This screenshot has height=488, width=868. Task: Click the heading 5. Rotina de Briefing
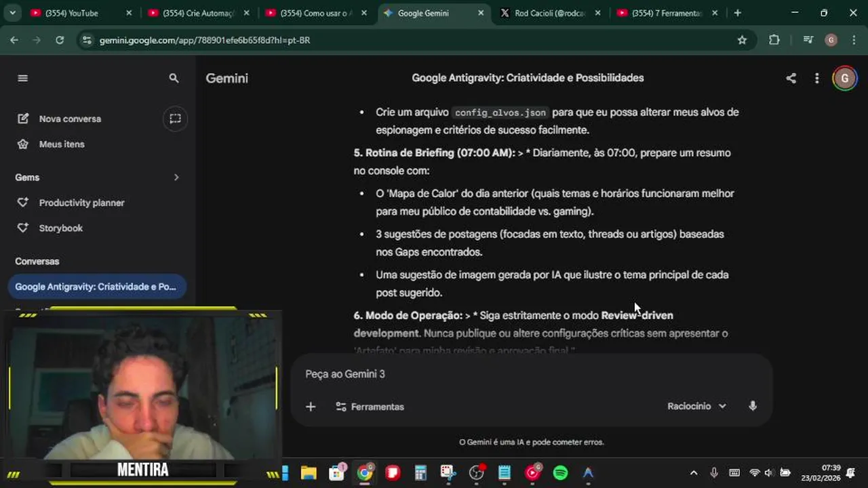434,152
